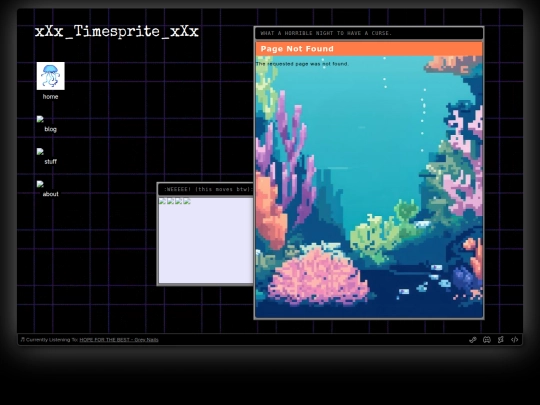
Task: Click 'The requested page was not found' text
Action: (x=302, y=64)
